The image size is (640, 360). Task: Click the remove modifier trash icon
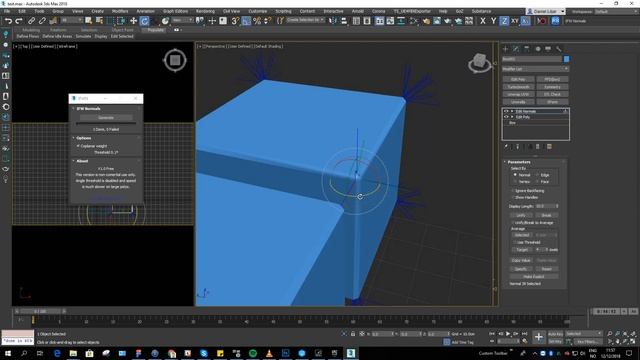pos(538,147)
